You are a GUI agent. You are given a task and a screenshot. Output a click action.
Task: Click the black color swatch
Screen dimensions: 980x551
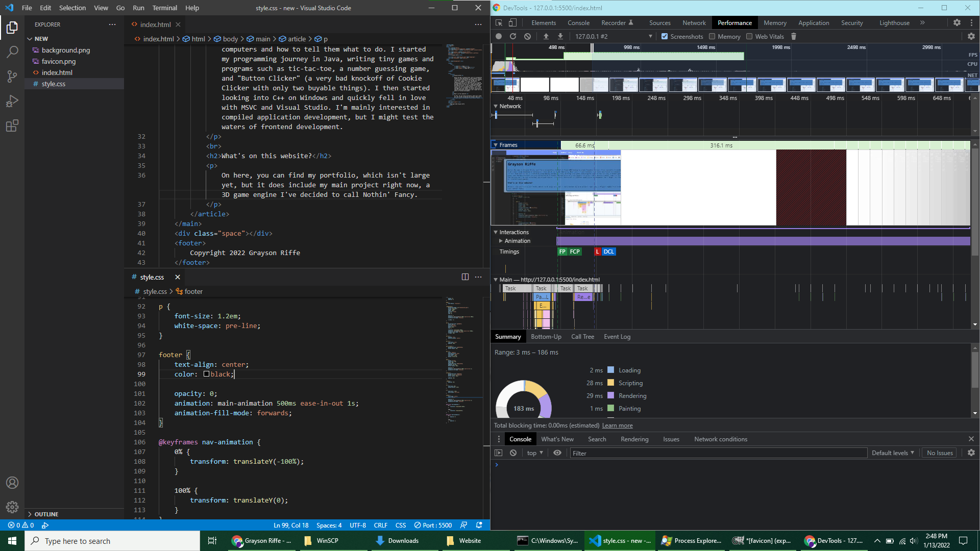point(206,374)
